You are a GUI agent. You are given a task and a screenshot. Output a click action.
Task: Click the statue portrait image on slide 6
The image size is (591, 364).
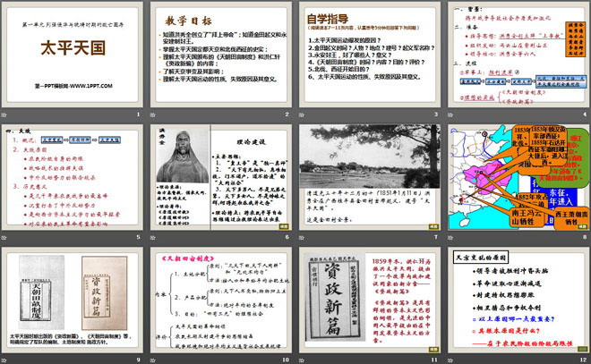tap(183, 156)
